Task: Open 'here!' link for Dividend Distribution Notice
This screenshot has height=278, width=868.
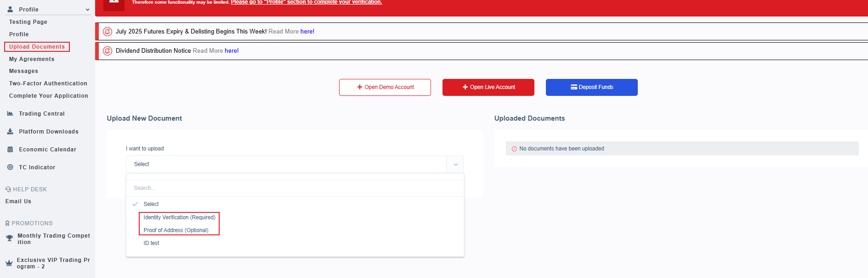Action: pos(232,51)
